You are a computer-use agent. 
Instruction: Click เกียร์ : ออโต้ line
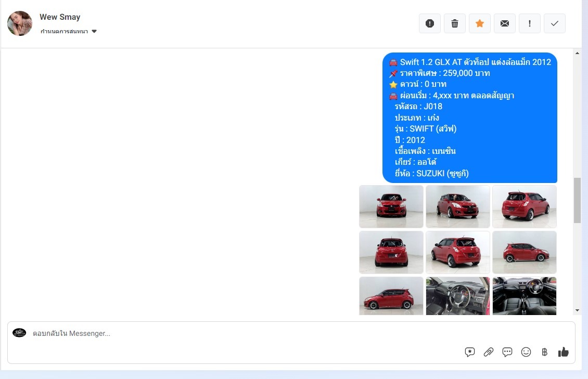(x=415, y=162)
